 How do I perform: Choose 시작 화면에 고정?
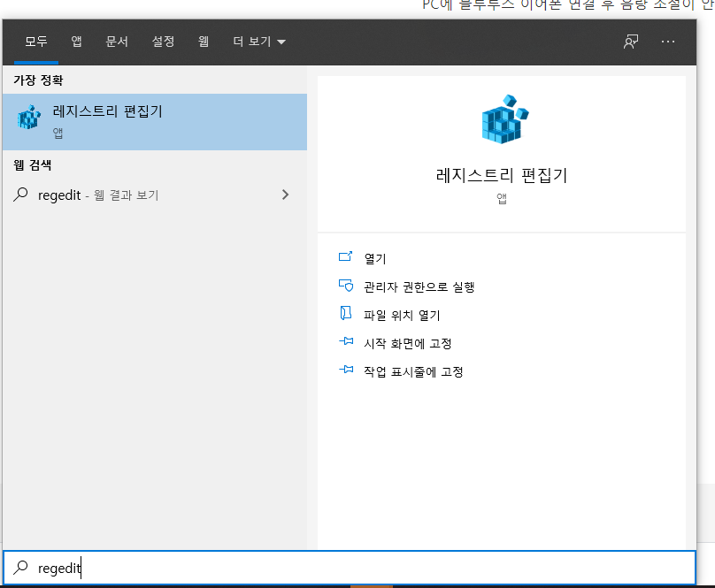(408, 343)
